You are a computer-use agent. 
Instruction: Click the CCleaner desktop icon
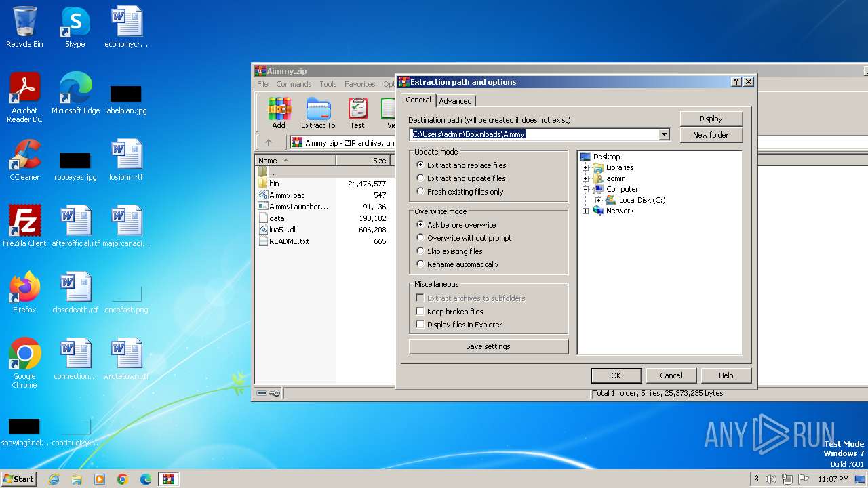point(24,160)
